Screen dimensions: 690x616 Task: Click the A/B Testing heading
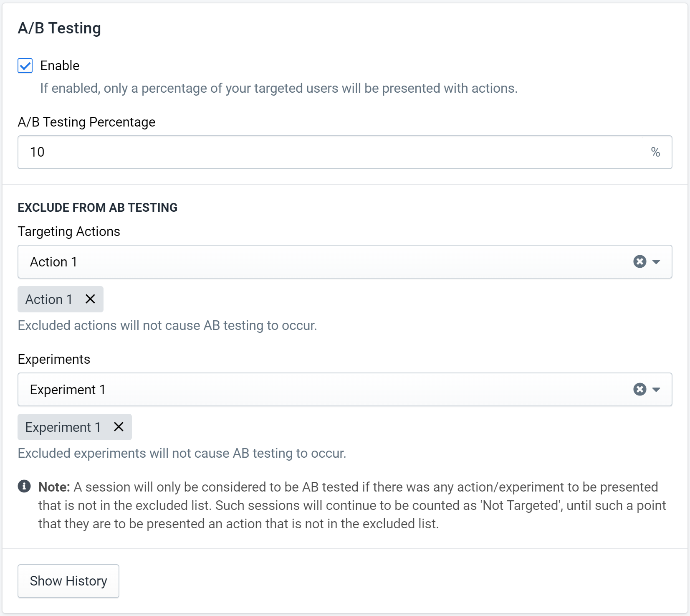pyautogui.click(x=59, y=28)
